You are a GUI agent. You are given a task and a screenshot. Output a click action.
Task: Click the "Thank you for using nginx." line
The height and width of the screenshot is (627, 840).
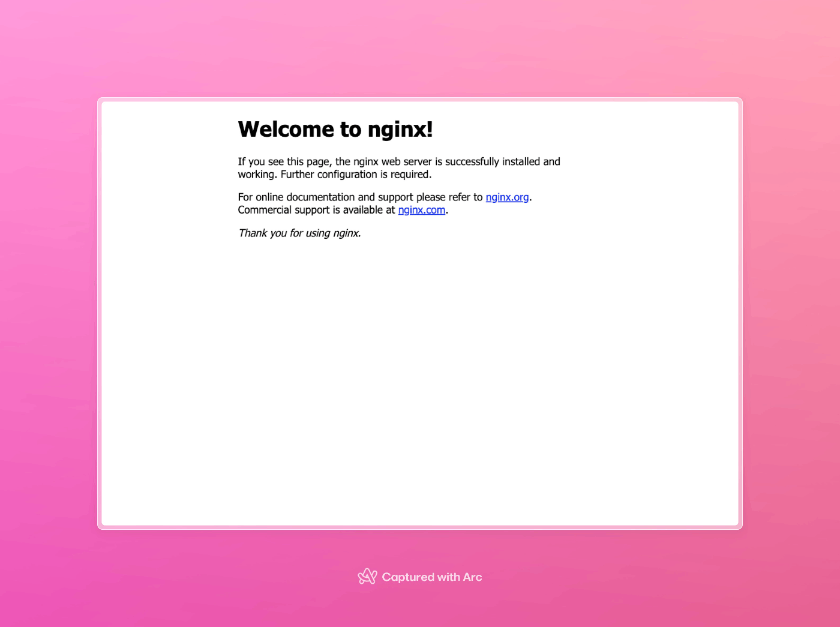point(299,233)
